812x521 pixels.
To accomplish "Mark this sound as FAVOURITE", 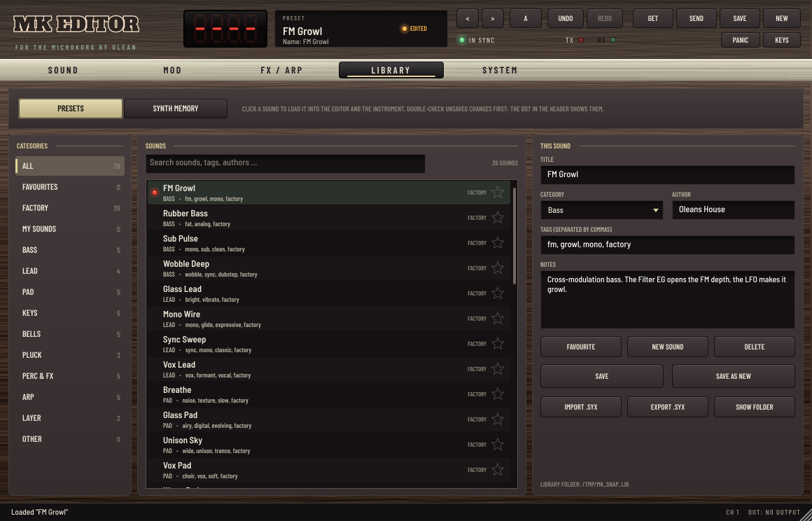I will pos(580,347).
